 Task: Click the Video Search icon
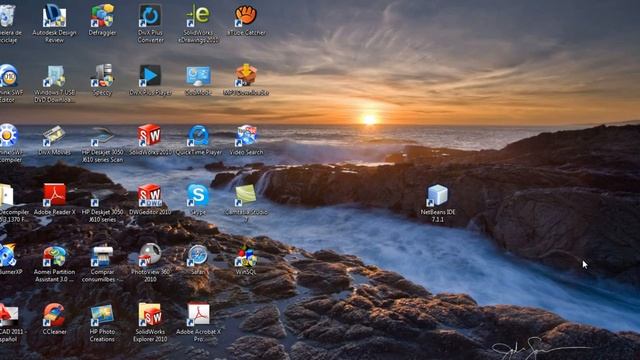246,136
